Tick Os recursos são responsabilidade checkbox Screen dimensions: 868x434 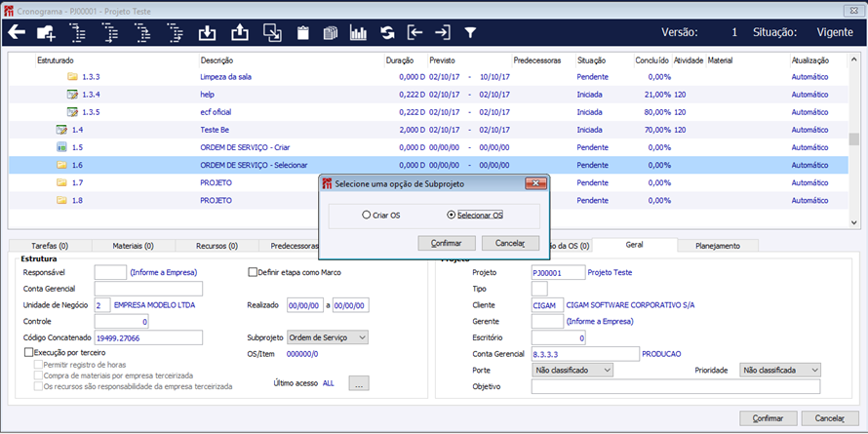point(38,386)
